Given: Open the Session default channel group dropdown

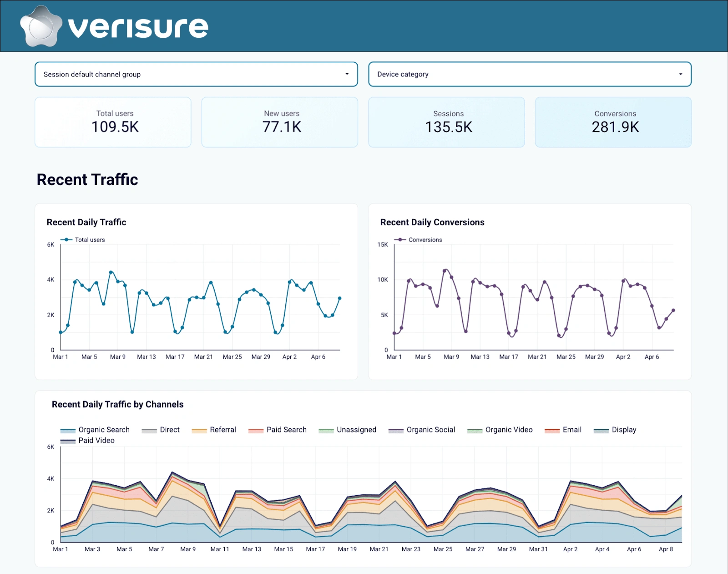Looking at the screenshot, I should (196, 74).
